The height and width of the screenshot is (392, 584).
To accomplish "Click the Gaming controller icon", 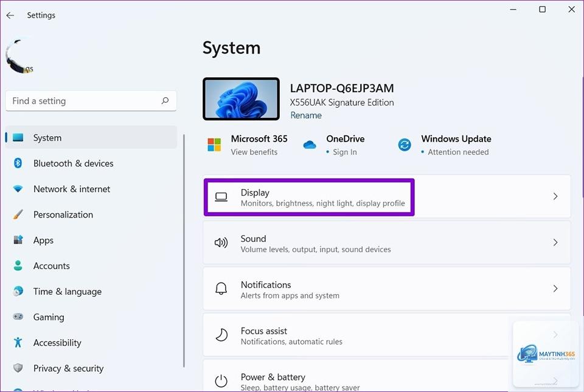I will coord(18,317).
